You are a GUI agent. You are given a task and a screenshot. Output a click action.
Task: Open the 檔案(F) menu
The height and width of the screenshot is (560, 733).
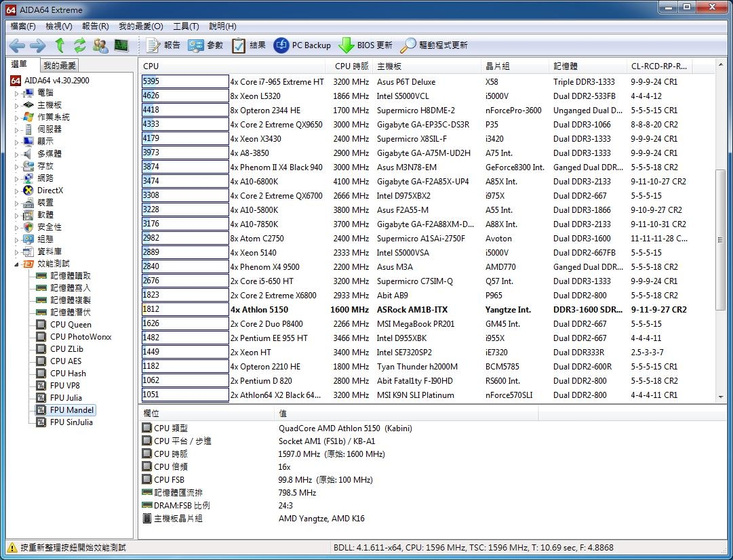click(23, 26)
